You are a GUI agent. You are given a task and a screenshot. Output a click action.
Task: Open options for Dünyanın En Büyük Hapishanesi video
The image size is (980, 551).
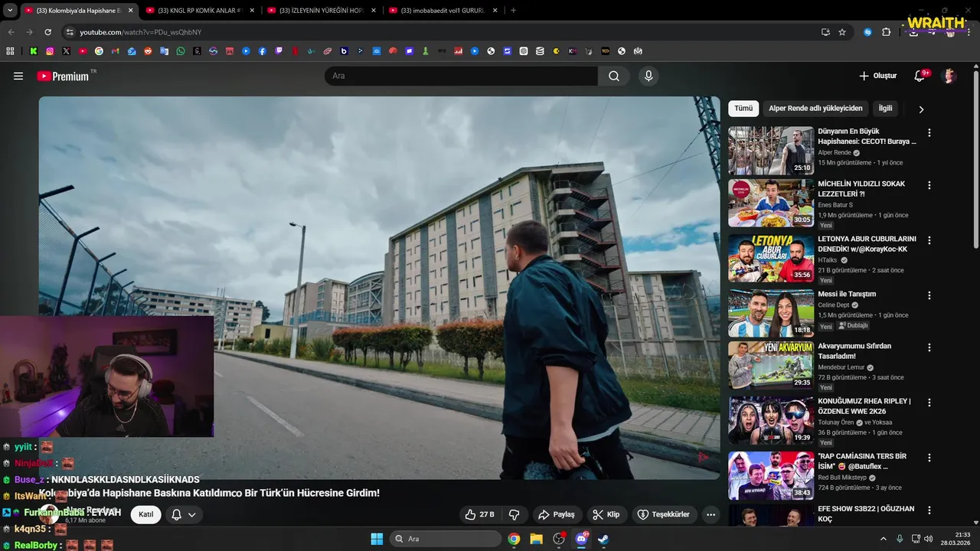tap(929, 132)
